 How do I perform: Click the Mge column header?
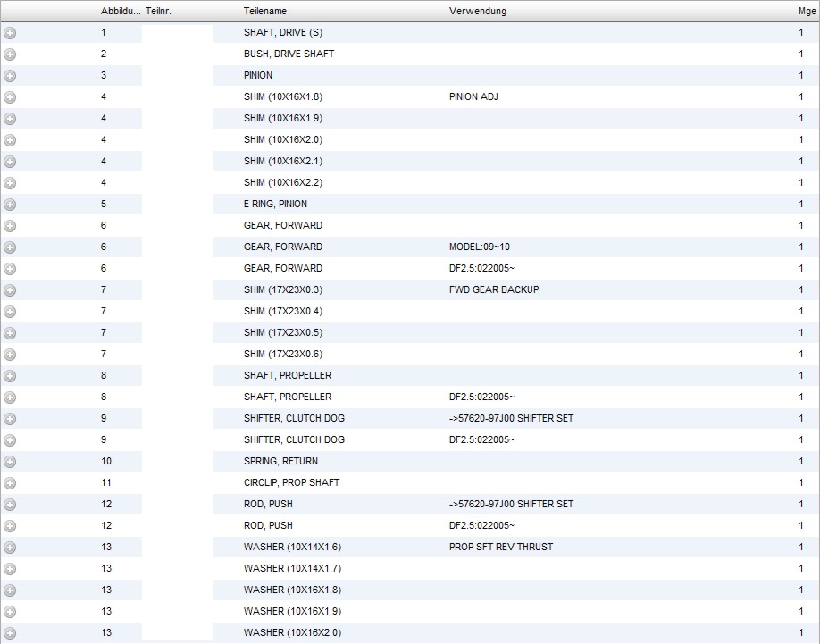pyautogui.click(x=807, y=12)
